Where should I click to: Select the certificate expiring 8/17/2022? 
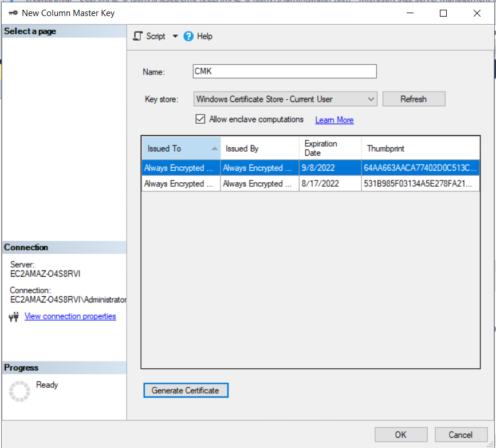click(x=258, y=183)
